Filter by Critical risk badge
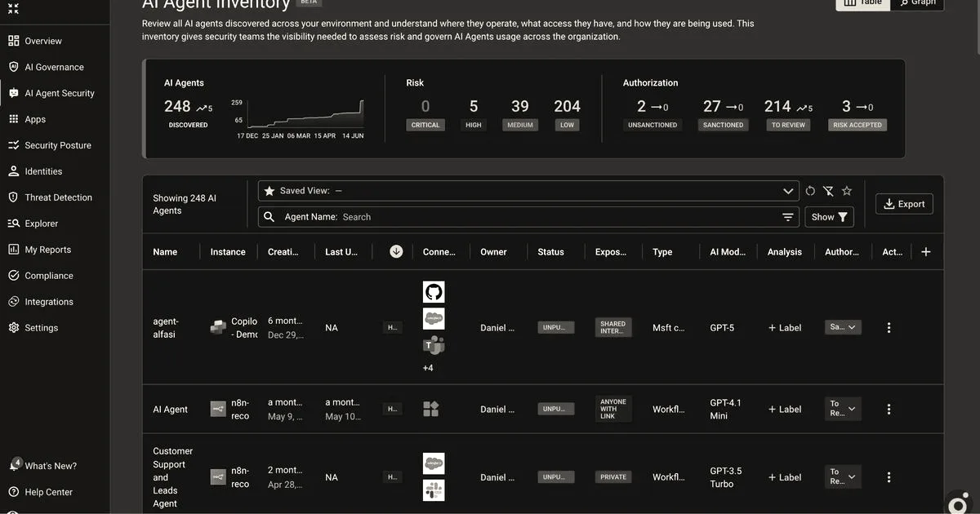Screen dimensions: 980x514 [x=425, y=125]
